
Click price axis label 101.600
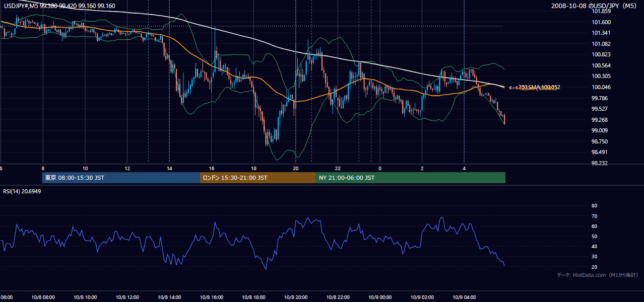602,22
